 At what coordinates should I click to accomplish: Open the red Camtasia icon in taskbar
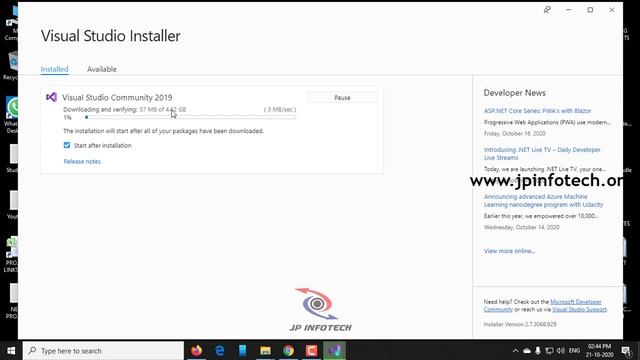click(x=311, y=351)
